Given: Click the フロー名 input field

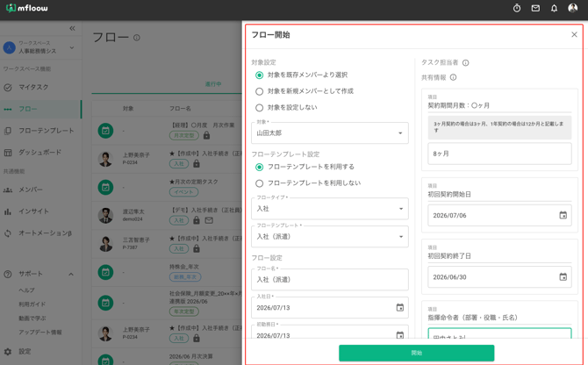Looking at the screenshot, I should (330, 280).
